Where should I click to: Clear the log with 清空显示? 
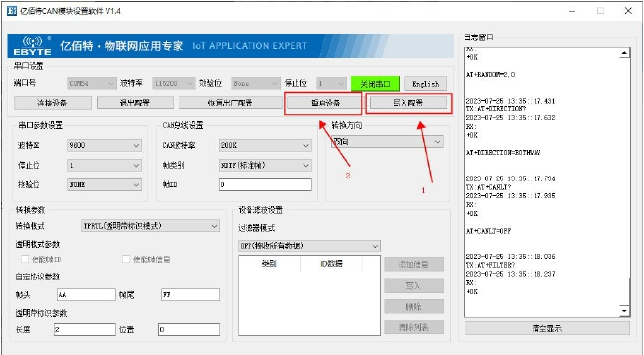[x=547, y=328]
